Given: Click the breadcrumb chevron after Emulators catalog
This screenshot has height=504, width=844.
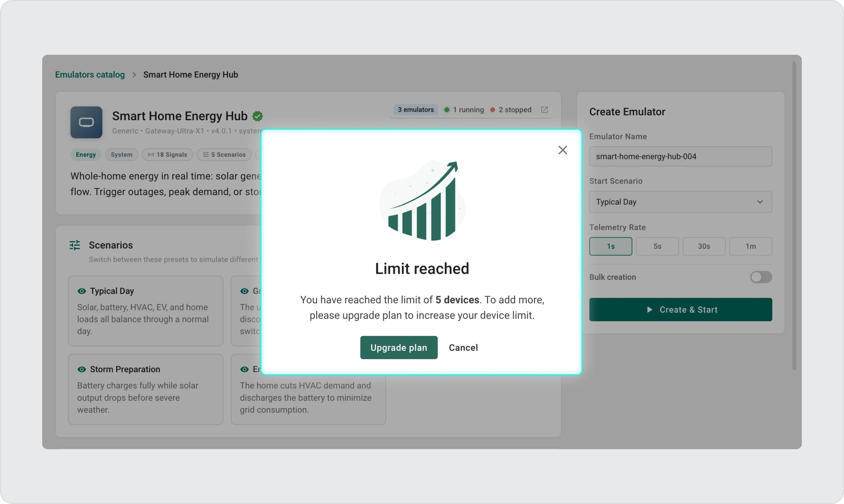Looking at the screenshot, I should pyautogui.click(x=134, y=75).
